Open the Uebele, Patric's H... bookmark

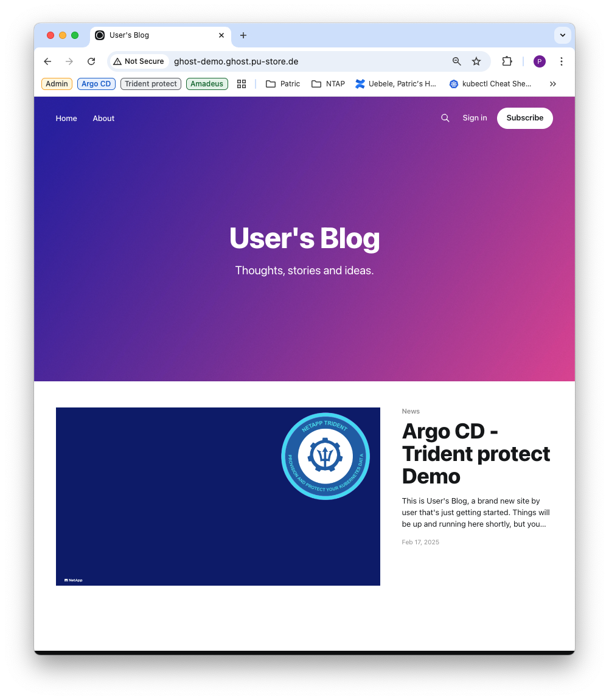click(x=396, y=84)
